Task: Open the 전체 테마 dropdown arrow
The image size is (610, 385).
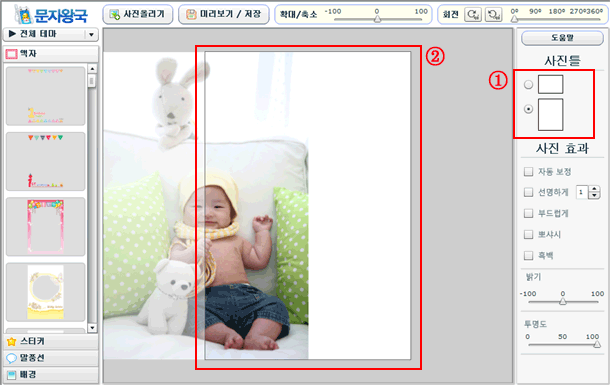Action: point(91,35)
